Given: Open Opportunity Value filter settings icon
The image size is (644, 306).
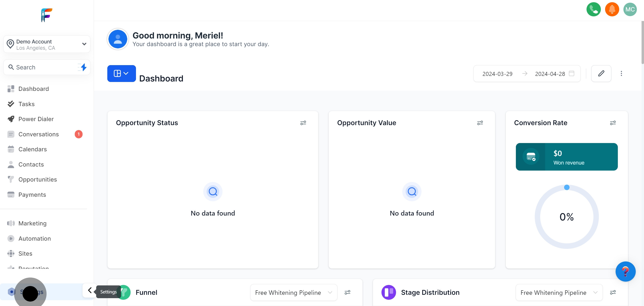Looking at the screenshot, I should click(x=480, y=123).
